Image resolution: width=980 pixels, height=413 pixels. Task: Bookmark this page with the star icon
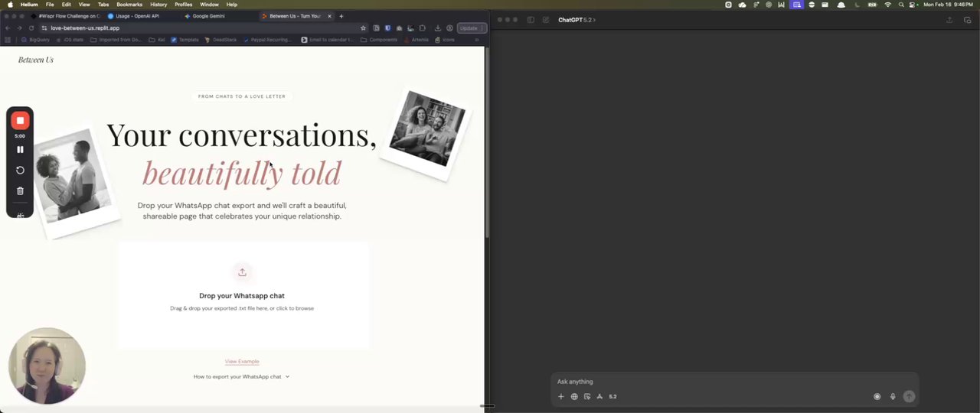pyautogui.click(x=363, y=28)
